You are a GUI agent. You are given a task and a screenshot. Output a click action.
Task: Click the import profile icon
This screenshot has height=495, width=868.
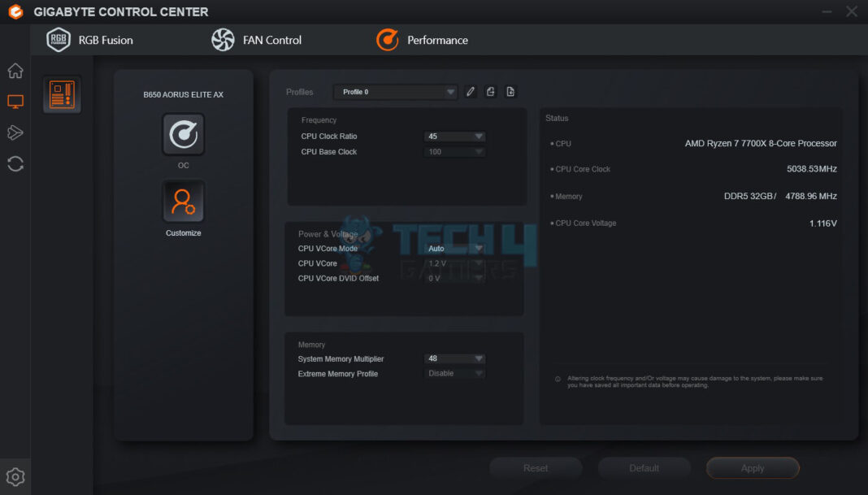point(510,92)
